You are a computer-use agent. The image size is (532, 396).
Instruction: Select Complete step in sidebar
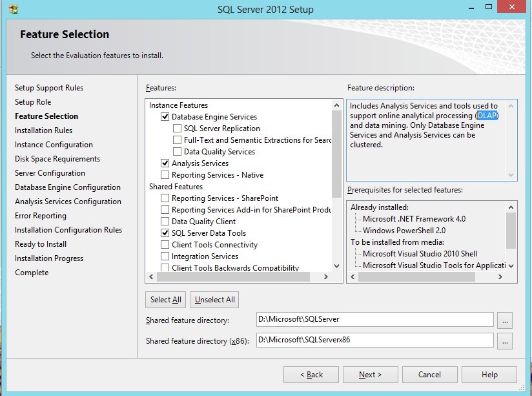point(32,273)
